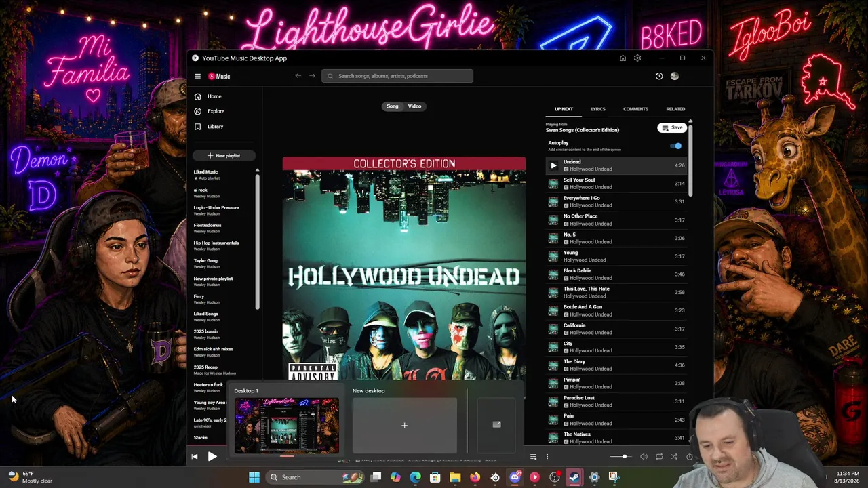Open the 2025 Recap playlist
868x488 pixels.
[222, 370]
